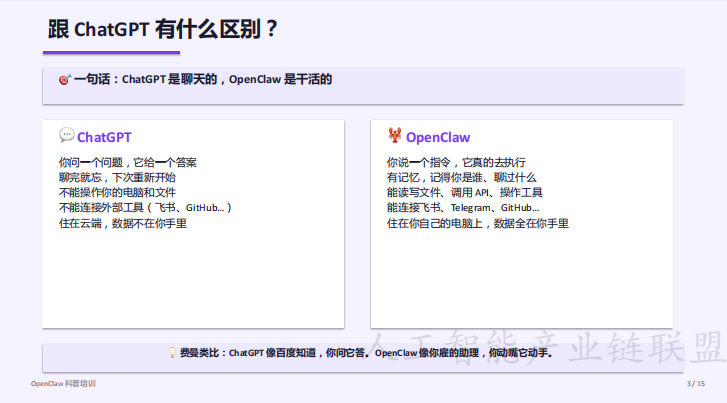Click the lobster icon beside OpenClaw
This screenshot has height=403, width=727.
tap(394, 136)
